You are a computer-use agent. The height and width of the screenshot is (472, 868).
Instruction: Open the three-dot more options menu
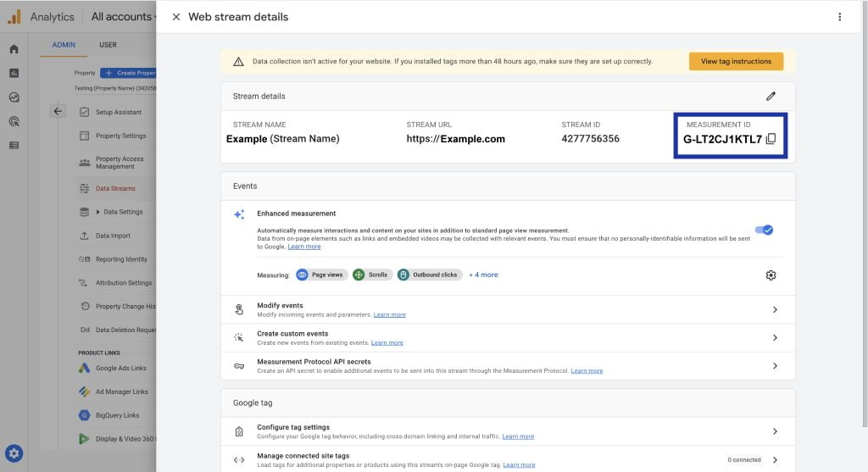(839, 17)
